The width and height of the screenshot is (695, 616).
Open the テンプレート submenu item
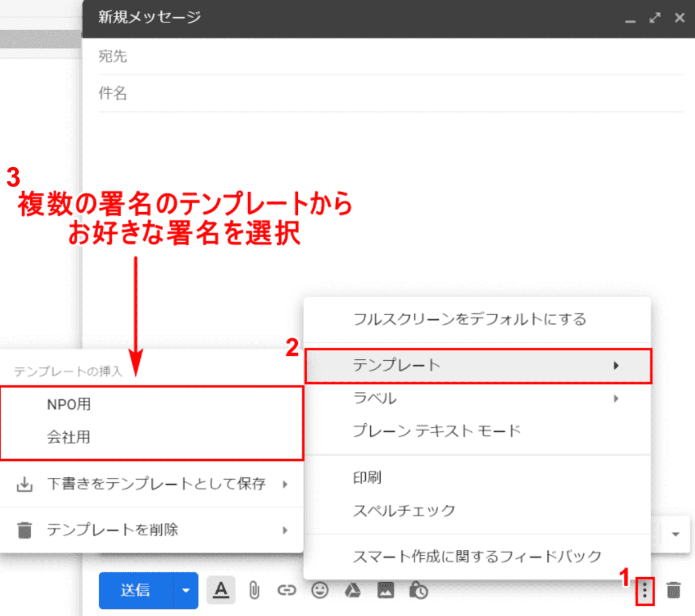point(477,366)
